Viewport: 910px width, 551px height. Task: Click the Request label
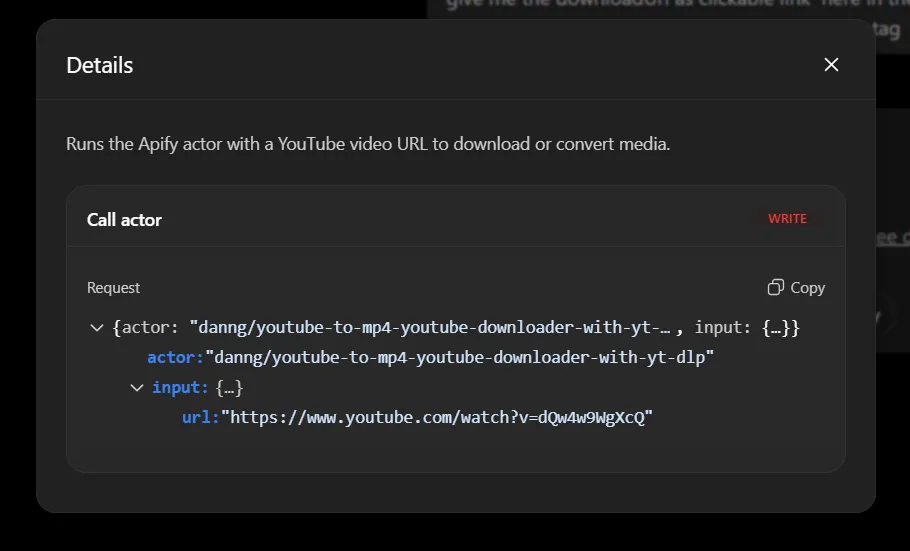coord(113,288)
